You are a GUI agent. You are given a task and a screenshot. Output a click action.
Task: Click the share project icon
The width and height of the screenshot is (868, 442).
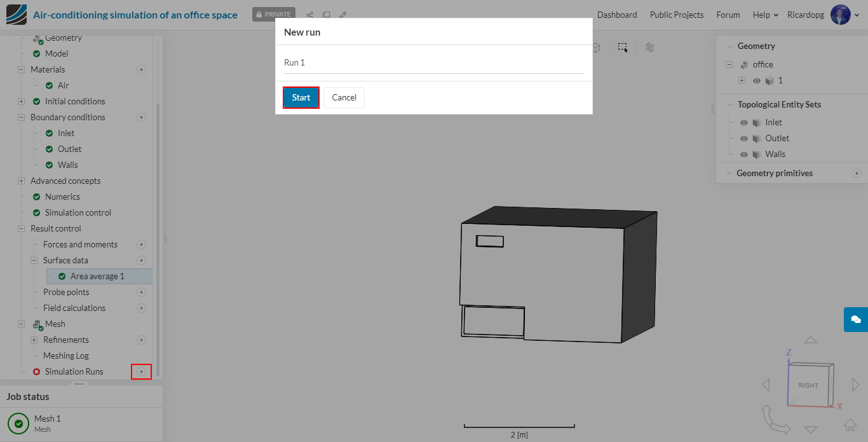[x=310, y=15]
